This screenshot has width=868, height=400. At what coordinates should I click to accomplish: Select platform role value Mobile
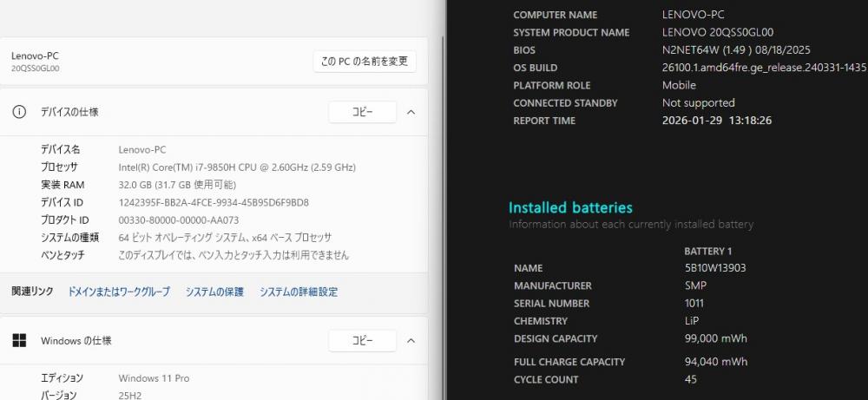coord(680,85)
